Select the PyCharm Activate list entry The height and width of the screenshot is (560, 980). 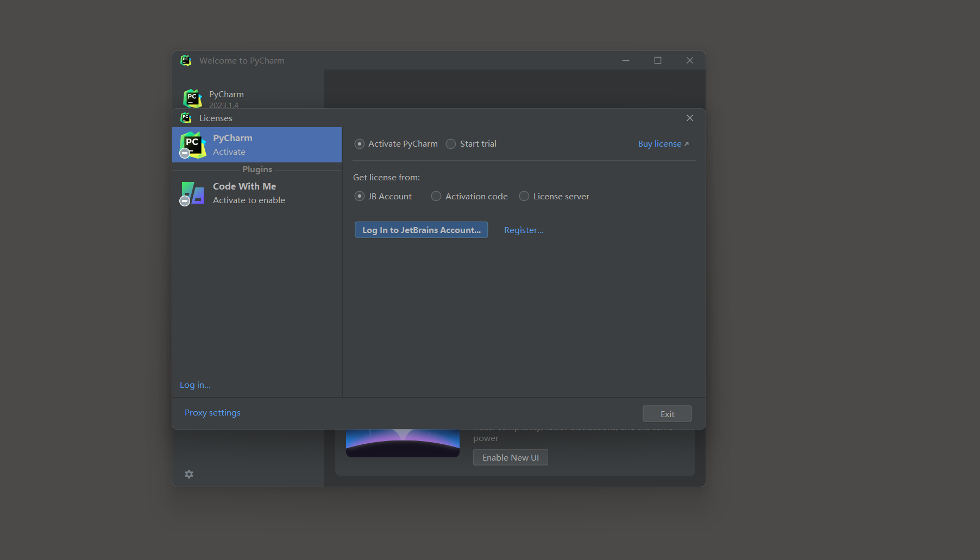[257, 145]
